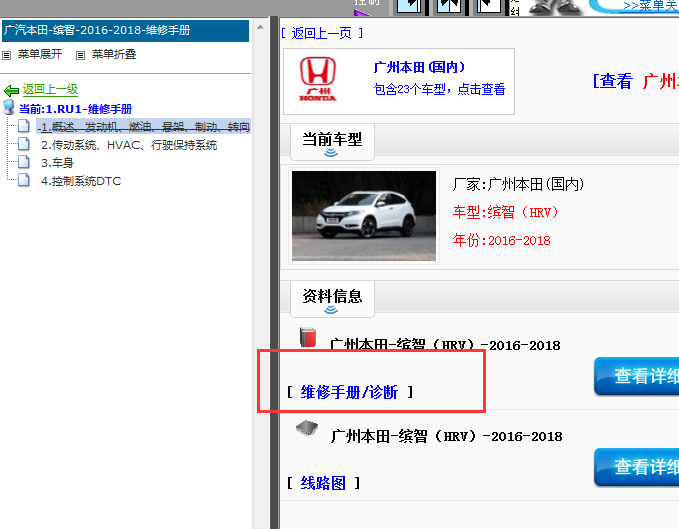Click the [查看 广州 link at right
This screenshot has height=529, width=679.
pos(636,81)
